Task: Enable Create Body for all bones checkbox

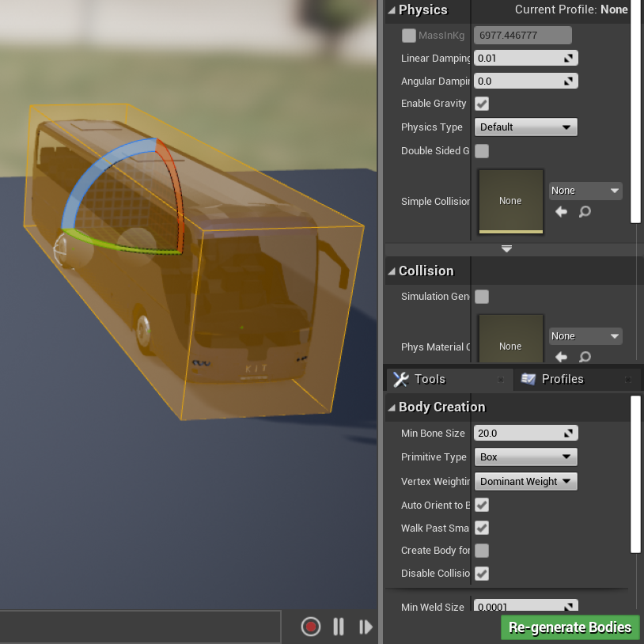Action: tap(482, 551)
